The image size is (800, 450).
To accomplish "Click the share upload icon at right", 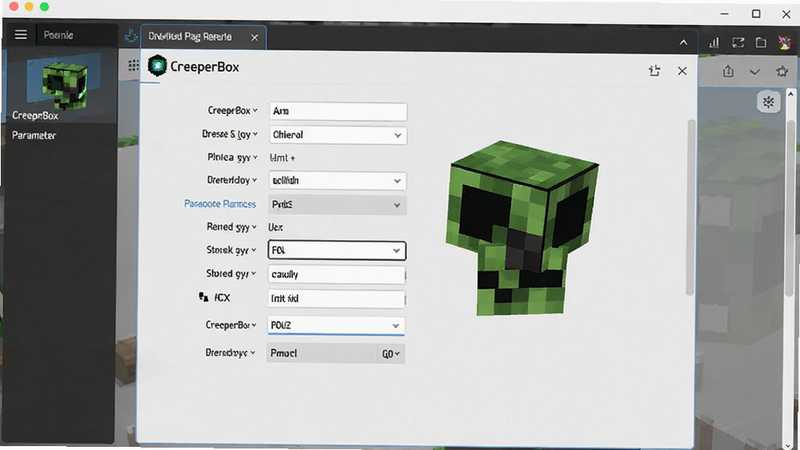I will tap(728, 71).
